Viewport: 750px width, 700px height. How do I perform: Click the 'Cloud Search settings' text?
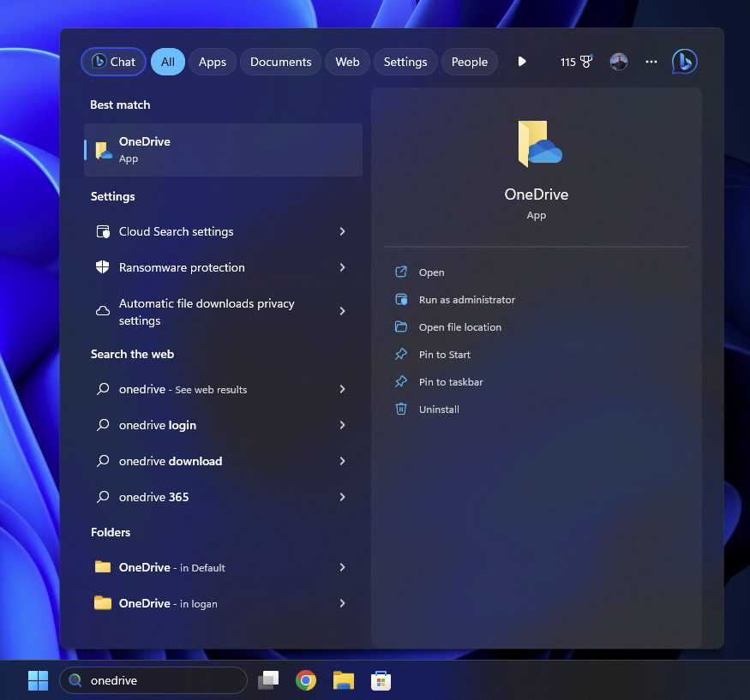coord(176,231)
